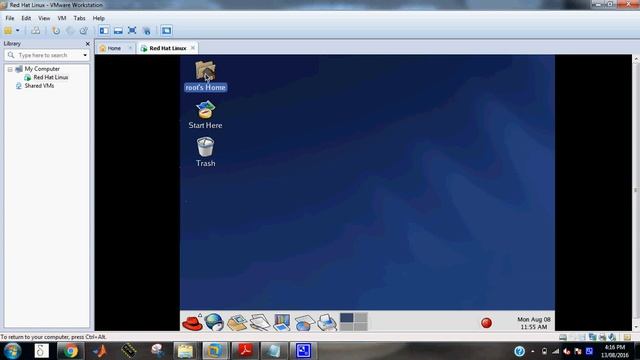
Task: Open the Edit menu
Action: coord(26,18)
